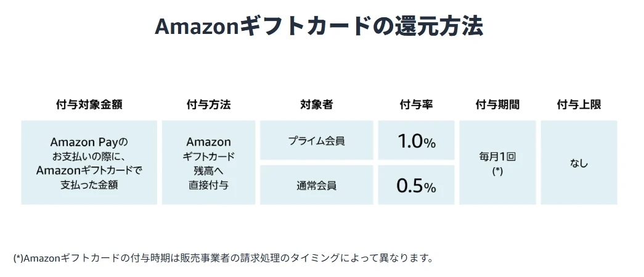Click the 毎月1回 text

[497, 157]
